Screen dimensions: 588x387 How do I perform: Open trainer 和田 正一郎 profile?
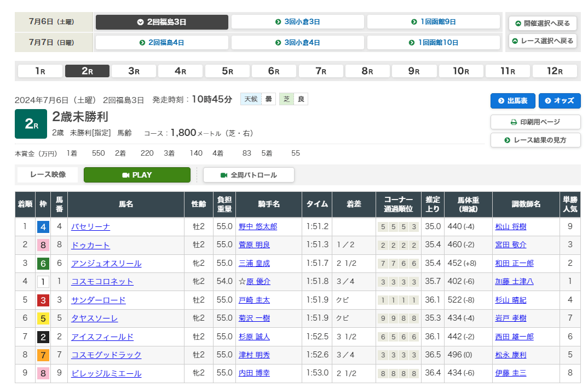click(514, 264)
